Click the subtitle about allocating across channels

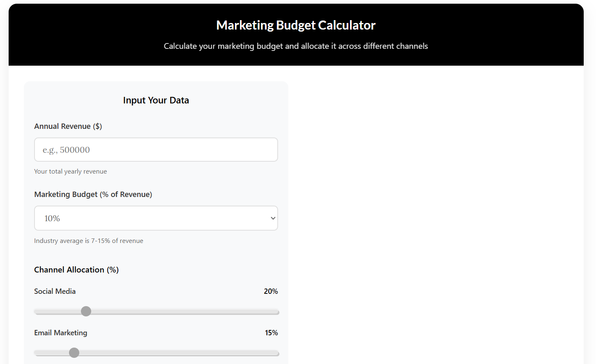click(x=296, y=46)
